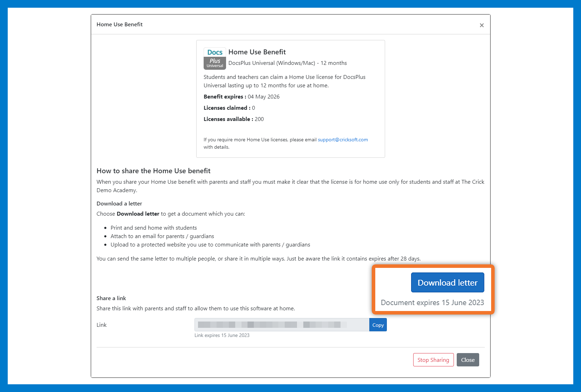The height and width of the screenshot is (392, 581).
Task: Close the dialog with the X icon
Action: pyautogui.click(x=482, y=25)
